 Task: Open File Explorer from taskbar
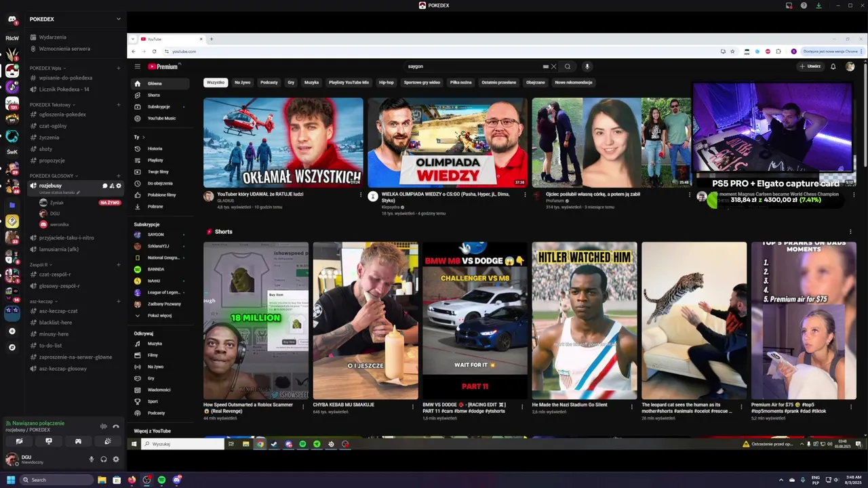coord(102,480)
